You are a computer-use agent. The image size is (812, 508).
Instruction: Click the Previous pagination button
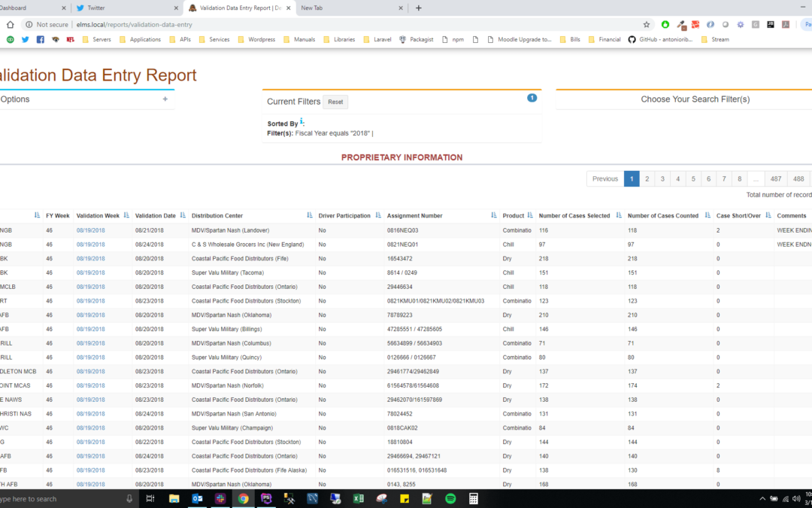[x=604, y=179]
